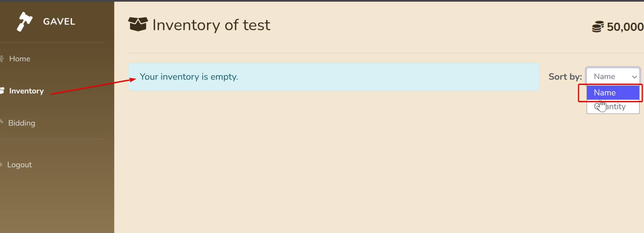Open the Inventory sidebar link
This screenshot has height=233, width=644.
pos(26,91)
